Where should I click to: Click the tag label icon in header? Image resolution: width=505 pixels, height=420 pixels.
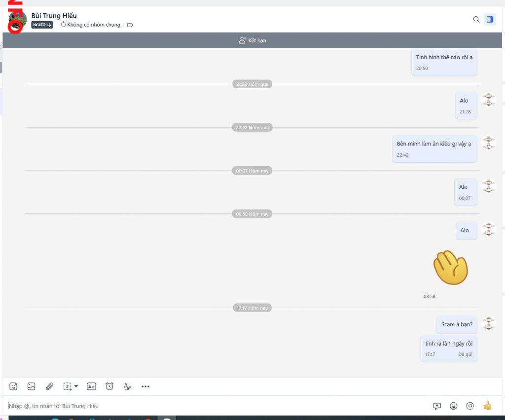[x=130, y=25]
